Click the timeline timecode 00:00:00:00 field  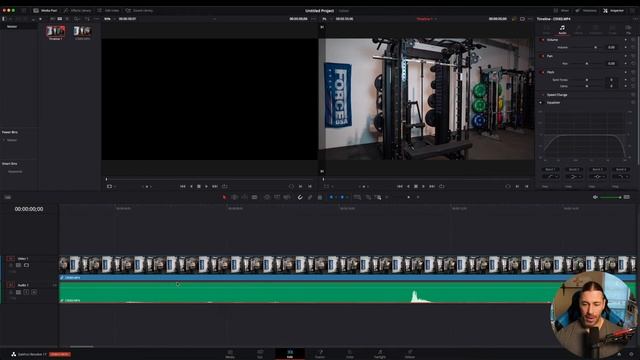coord(29,209)
